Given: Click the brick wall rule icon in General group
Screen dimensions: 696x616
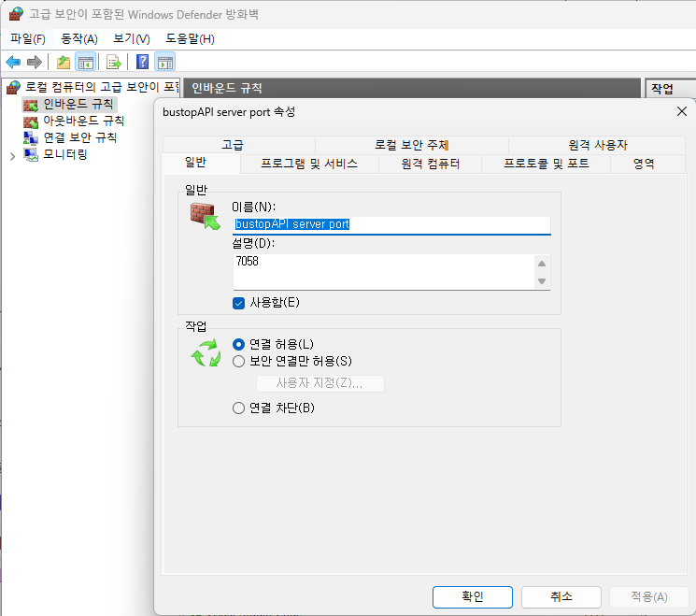Looking at the screenshot, I should [x=206, y=216].
